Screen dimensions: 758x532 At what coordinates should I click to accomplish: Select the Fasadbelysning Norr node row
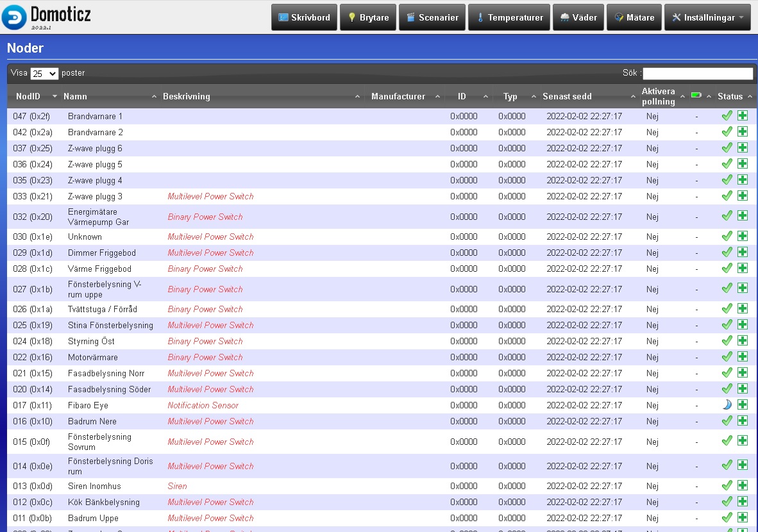106,373
